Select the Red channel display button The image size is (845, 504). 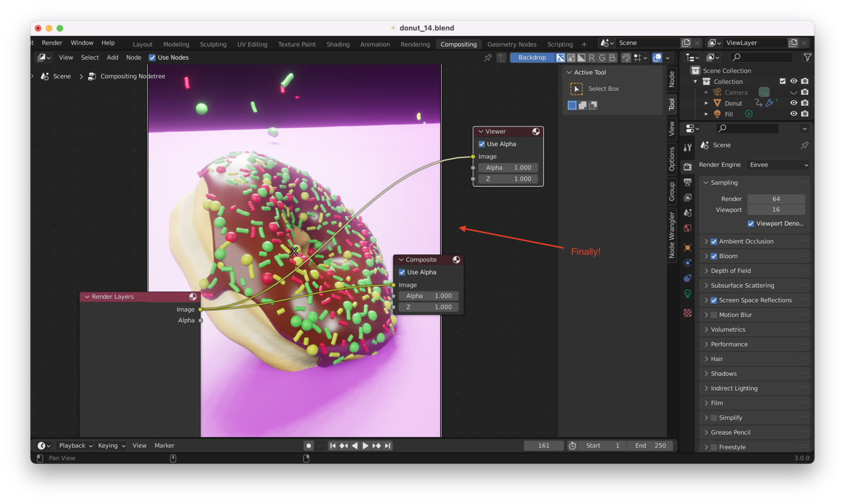(x=592, y=58)
